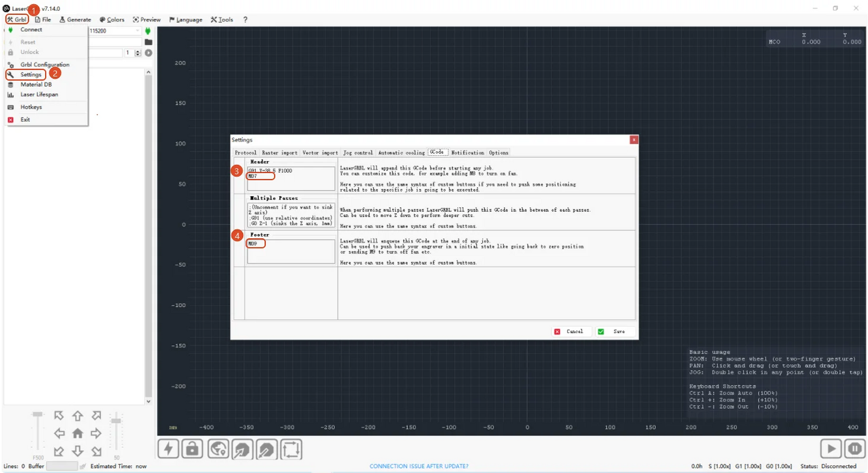Switch to the Jog control tab

[358, 152]
